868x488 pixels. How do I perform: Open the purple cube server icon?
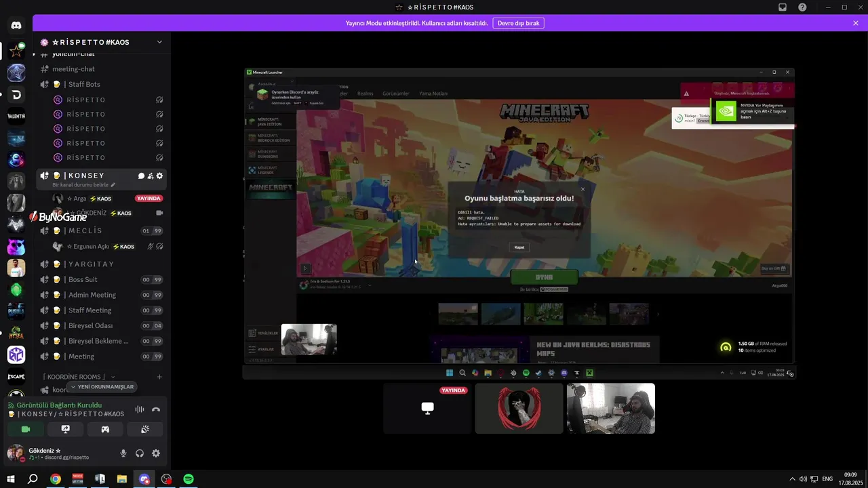(x=16, y=354)
